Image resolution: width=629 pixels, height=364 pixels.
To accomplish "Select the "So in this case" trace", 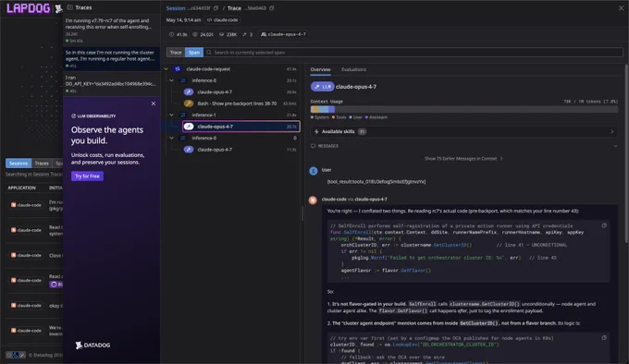I will 111,58.
